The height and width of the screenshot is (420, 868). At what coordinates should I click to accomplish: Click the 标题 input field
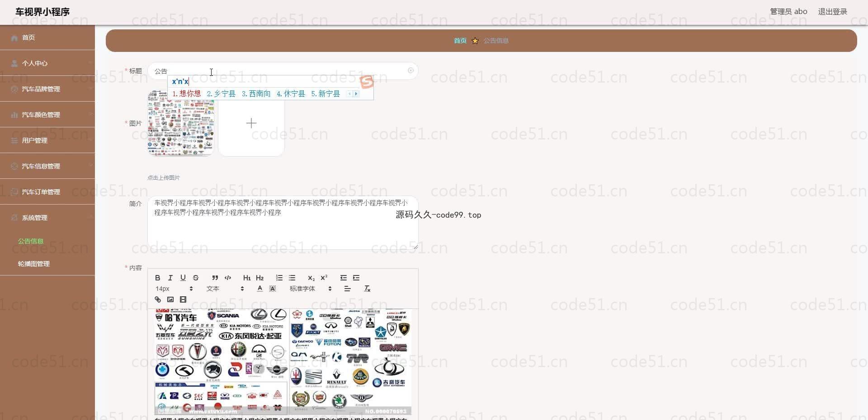[x=283, y=71]
